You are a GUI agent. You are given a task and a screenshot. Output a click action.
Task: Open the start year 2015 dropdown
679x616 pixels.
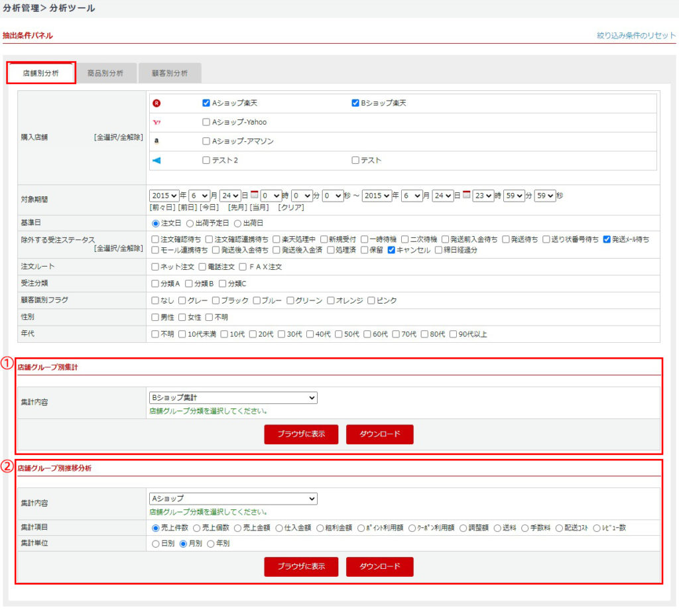pyautogui.click(x=164, y=196)
